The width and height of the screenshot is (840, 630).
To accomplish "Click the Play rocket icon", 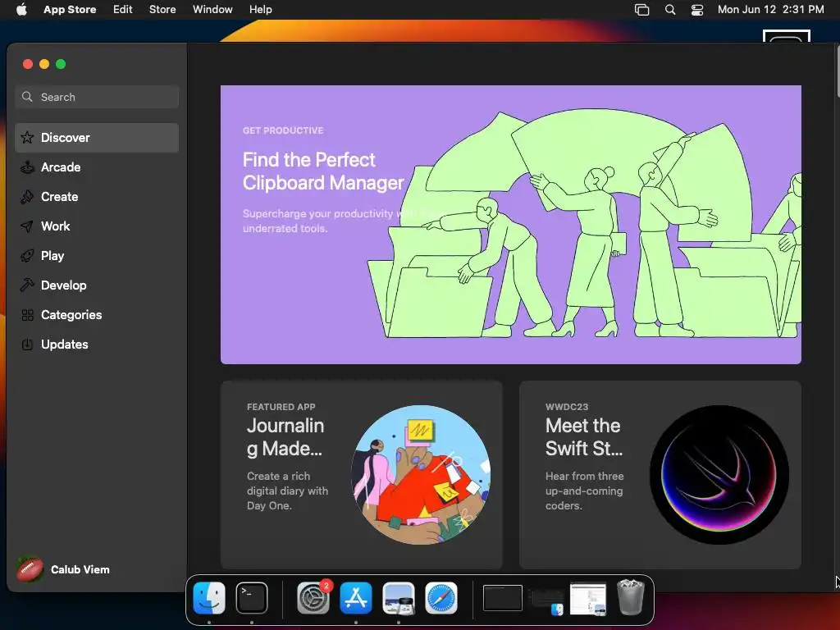I will (x=27, y=256).
